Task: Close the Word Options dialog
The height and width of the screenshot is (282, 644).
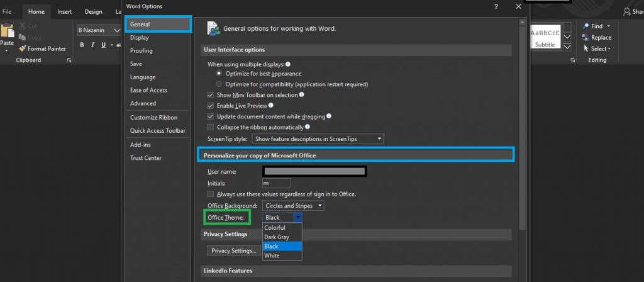Action: 519,6
